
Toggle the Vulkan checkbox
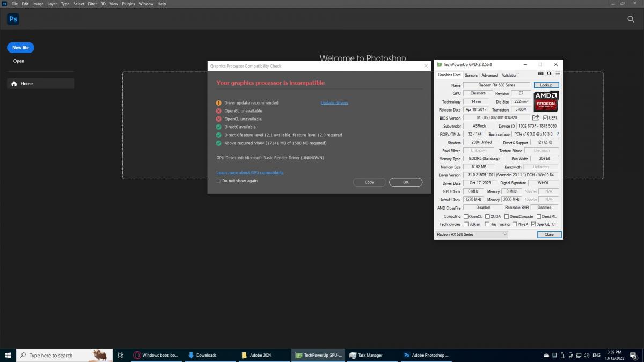[466, 224]
